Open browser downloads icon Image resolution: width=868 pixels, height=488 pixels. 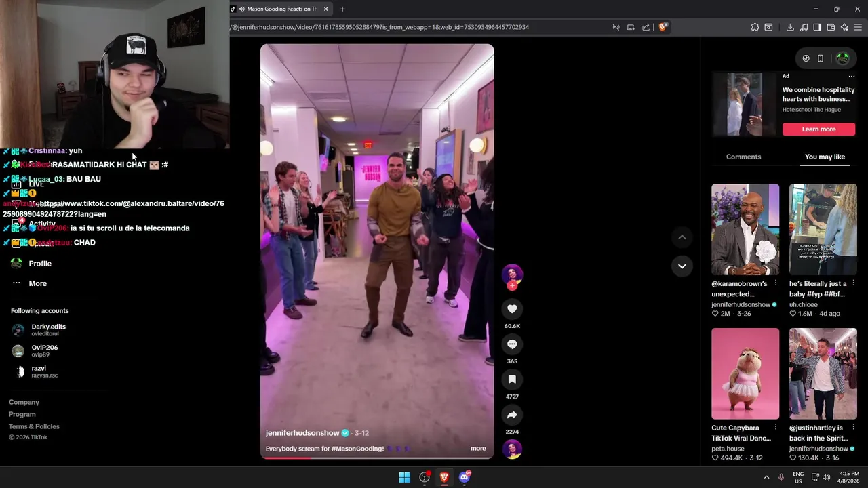pyautogui.click(x=790, y=27)
